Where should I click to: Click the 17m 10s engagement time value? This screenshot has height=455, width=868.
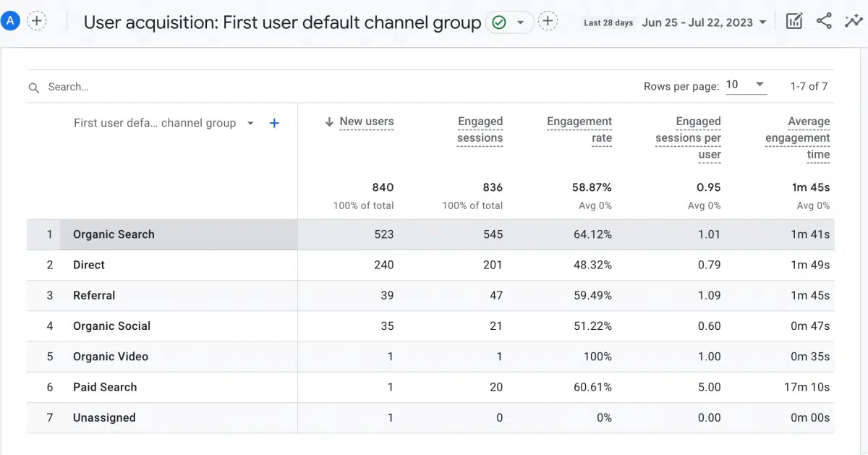pos(808,387)
